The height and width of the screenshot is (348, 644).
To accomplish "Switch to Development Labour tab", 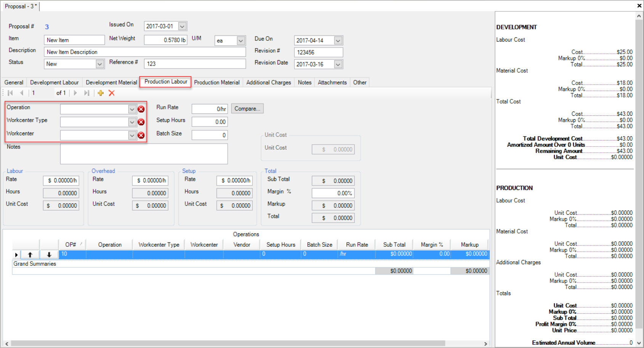I will 54,82.
